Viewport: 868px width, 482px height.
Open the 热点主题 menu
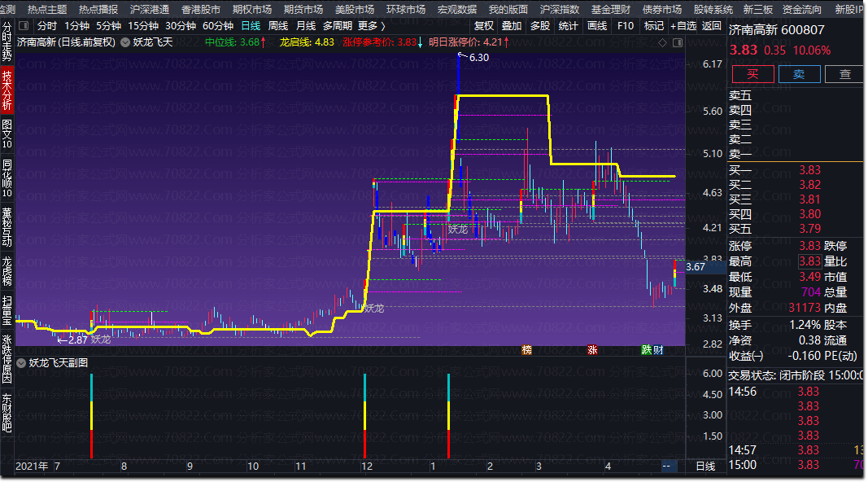[x=47, y=10]
